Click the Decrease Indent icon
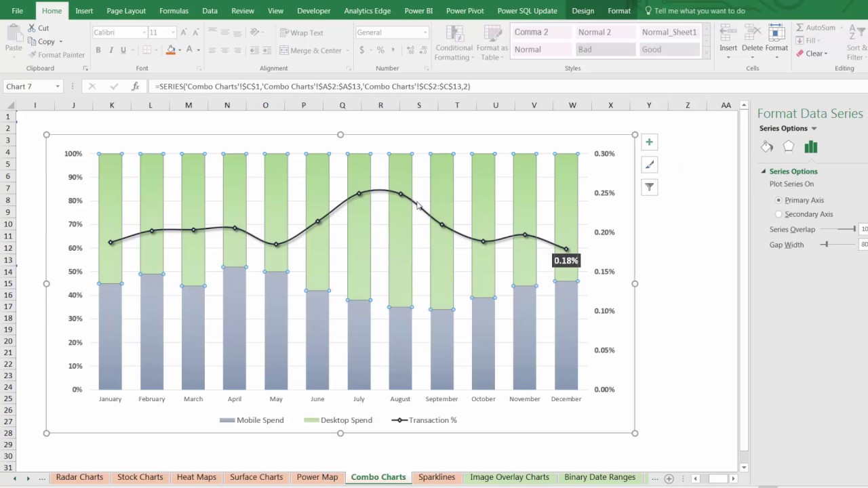 click(x=254, y=50)
